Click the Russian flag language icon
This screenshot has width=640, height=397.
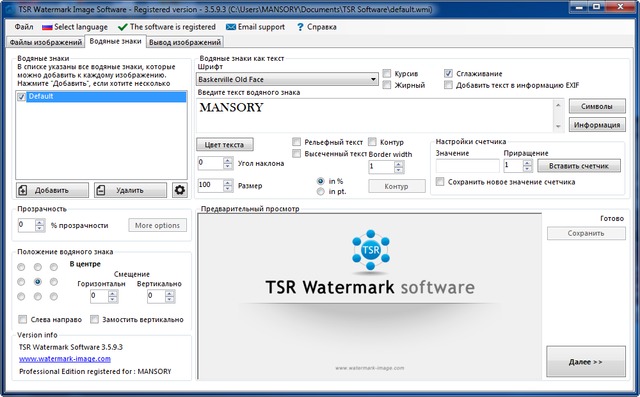[x=47, y=27]
